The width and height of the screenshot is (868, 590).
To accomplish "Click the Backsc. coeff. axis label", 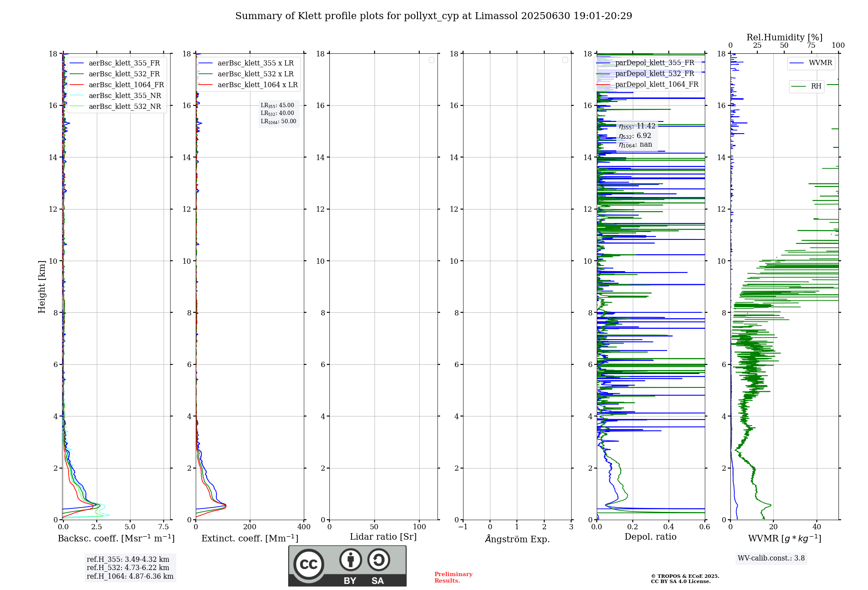I will [x=116, y=538].
